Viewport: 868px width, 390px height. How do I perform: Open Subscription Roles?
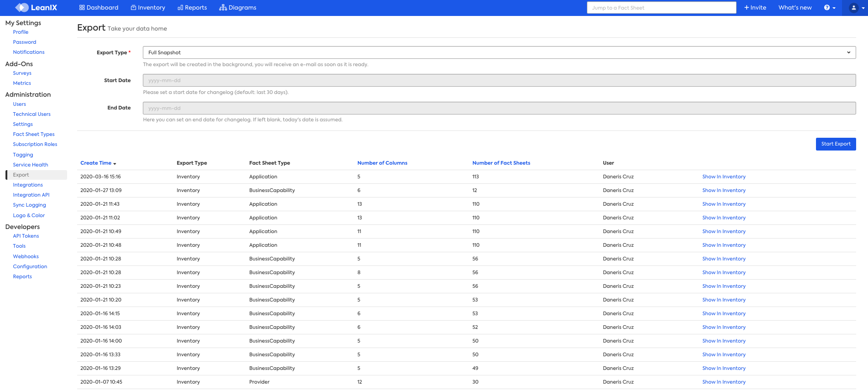(x=35, y=144)
